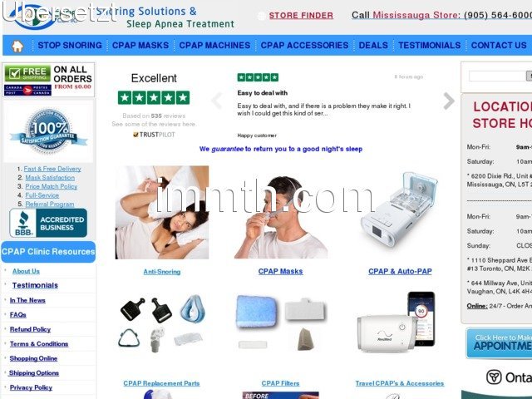Screen dimensions: 532x399
Task: Open the CPAP Masks menu
Action: click(x=140, y=46)
